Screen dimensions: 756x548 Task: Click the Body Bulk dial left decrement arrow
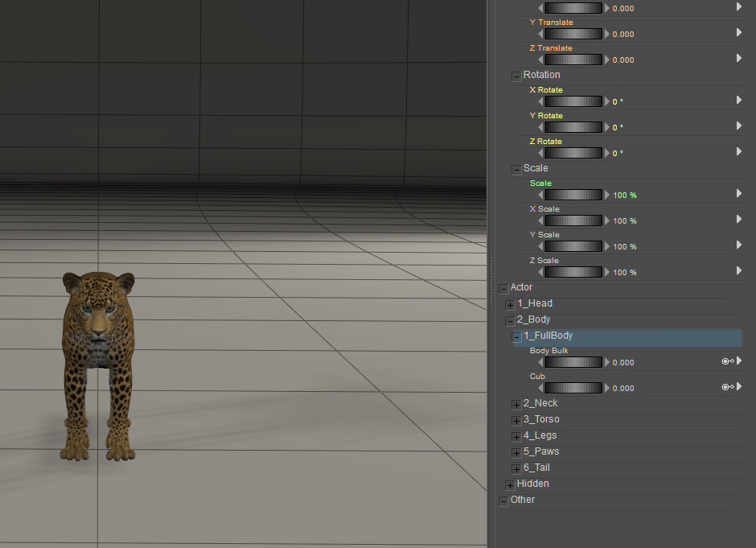540,362
